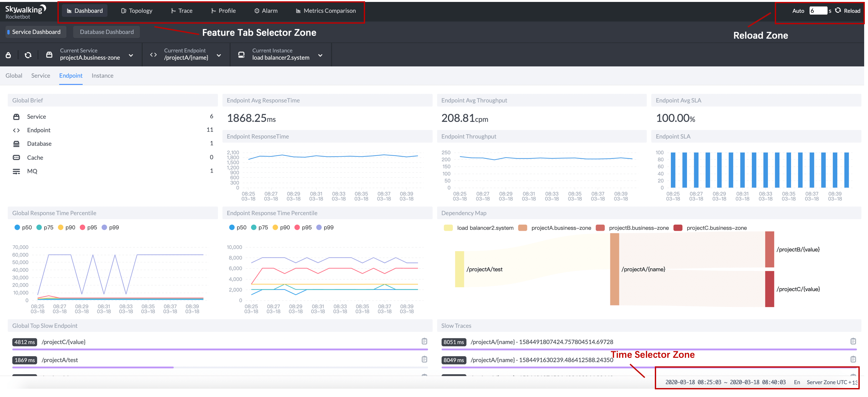The height and width of the screenshot is (397, 868).
Task: Open the Topology feature tab
Action: [x=137, y=11]
